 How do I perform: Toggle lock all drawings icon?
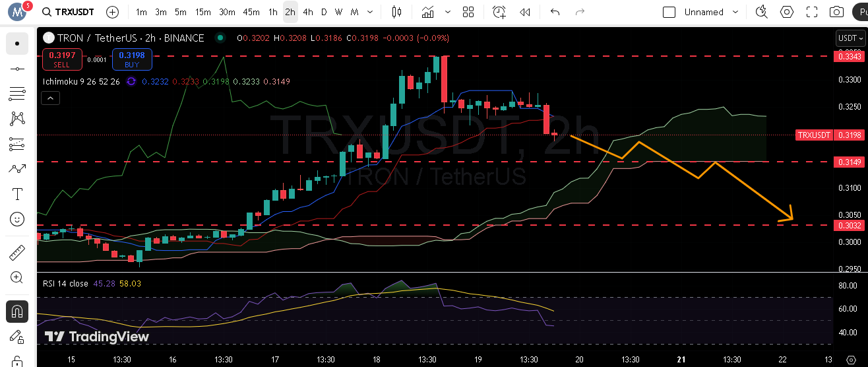[17, 360]
